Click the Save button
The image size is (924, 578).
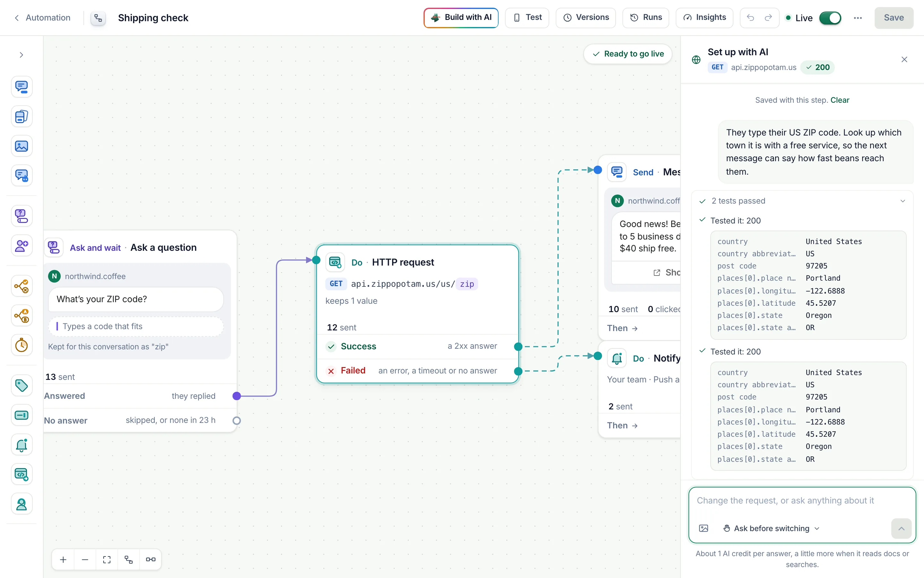(x=894, y=18)
